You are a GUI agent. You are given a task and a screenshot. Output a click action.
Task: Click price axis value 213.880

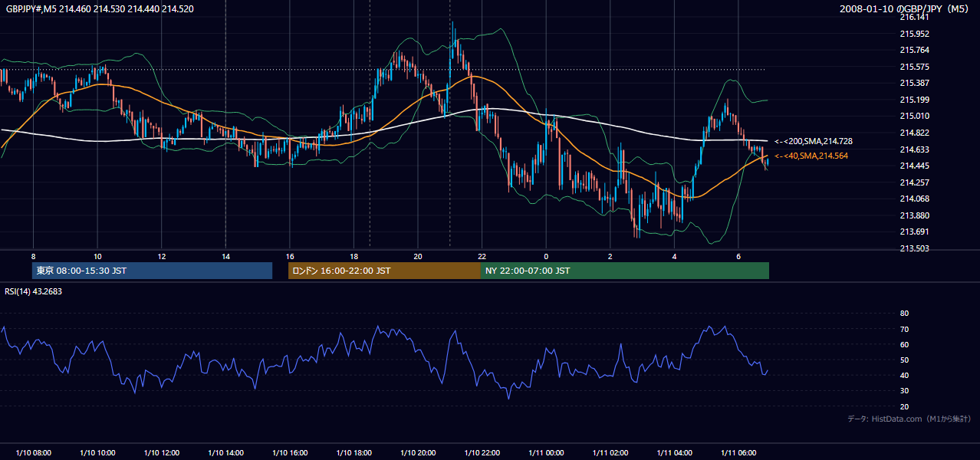914,215
